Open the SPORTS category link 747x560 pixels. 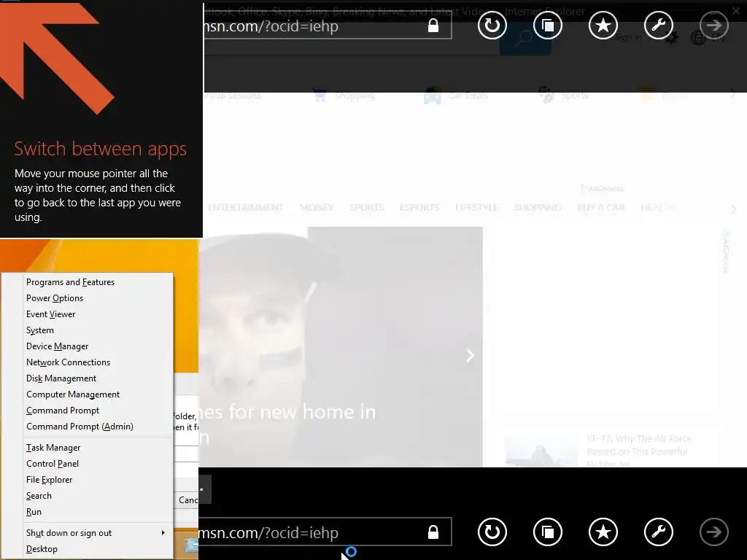[366, 207]
